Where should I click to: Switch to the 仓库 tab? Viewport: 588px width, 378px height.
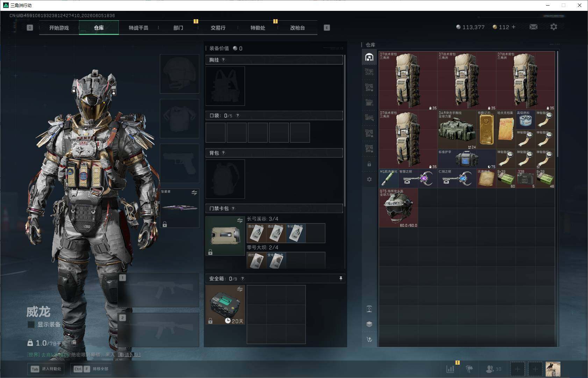coord(99,28)
